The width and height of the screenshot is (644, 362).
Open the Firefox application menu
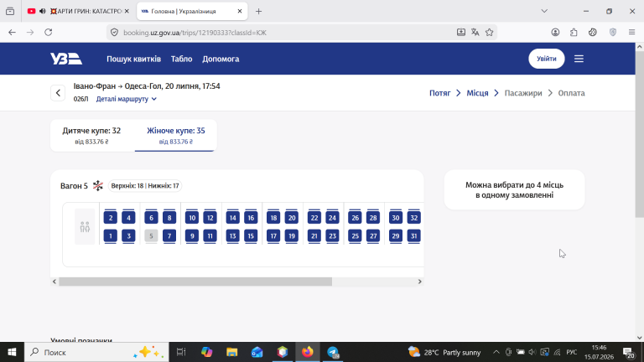[x=631, y=33]
